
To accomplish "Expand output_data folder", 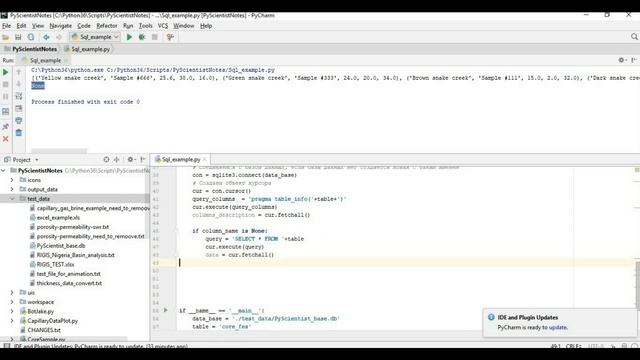I will 12,189.
